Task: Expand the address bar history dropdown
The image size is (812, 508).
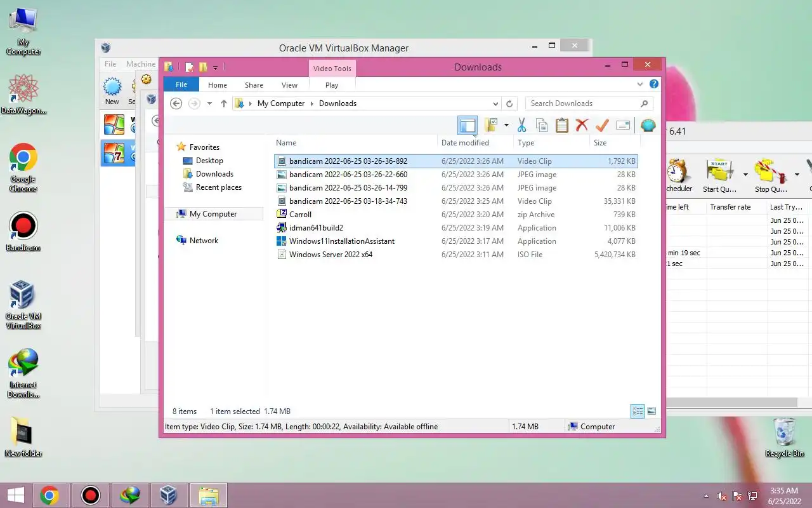Action: tap(495, 104)
